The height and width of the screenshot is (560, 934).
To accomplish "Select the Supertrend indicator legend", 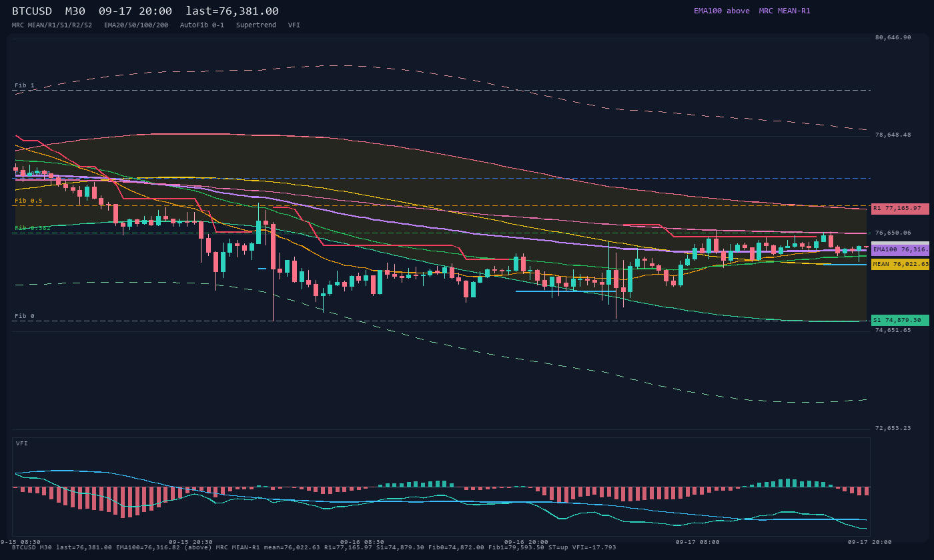I will [256, 25].
